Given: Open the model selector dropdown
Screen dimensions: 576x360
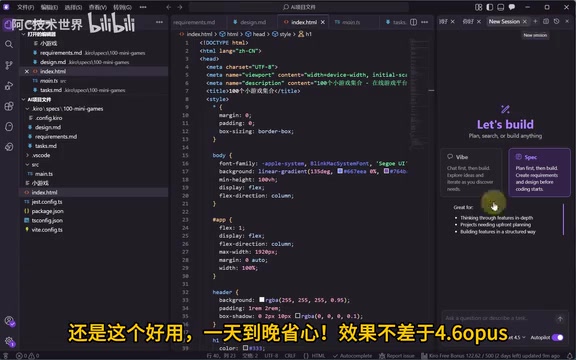Looking at the screenshot, I should (517, 337).
